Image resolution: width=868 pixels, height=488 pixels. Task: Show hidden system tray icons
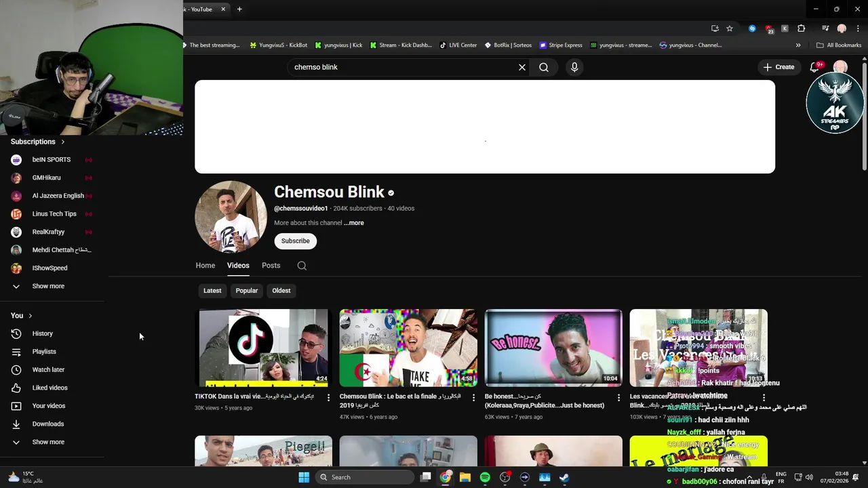click(749, 477)
